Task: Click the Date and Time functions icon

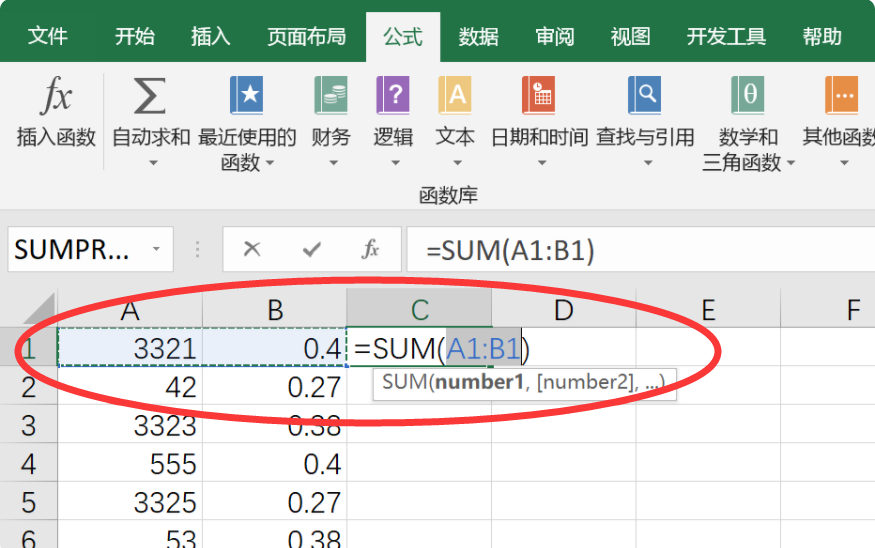Action: click(x=539, y=95)
